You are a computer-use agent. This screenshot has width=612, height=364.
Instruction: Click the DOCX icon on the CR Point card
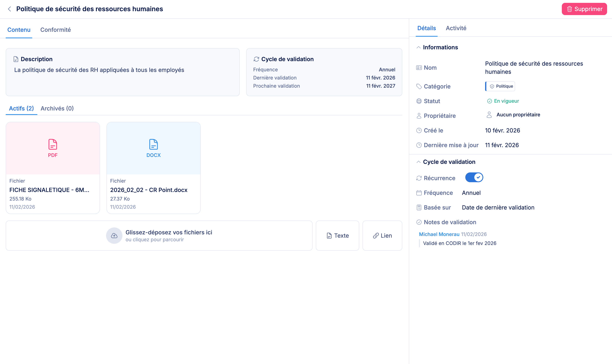(153, 144)
